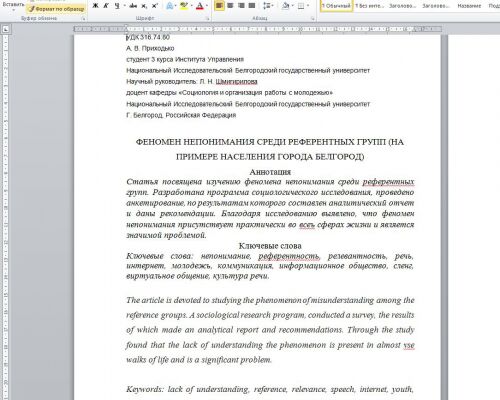
Task: Toggle superscript formatting
Action: [x=155, y=6]
